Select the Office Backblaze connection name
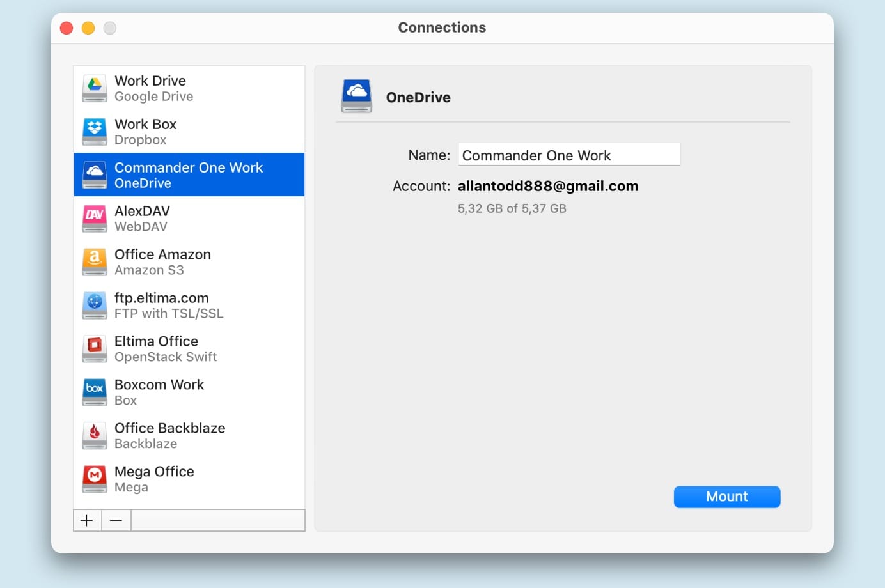Screen dimensions: 885x588 pyautogui.click(x=169, y=428)
